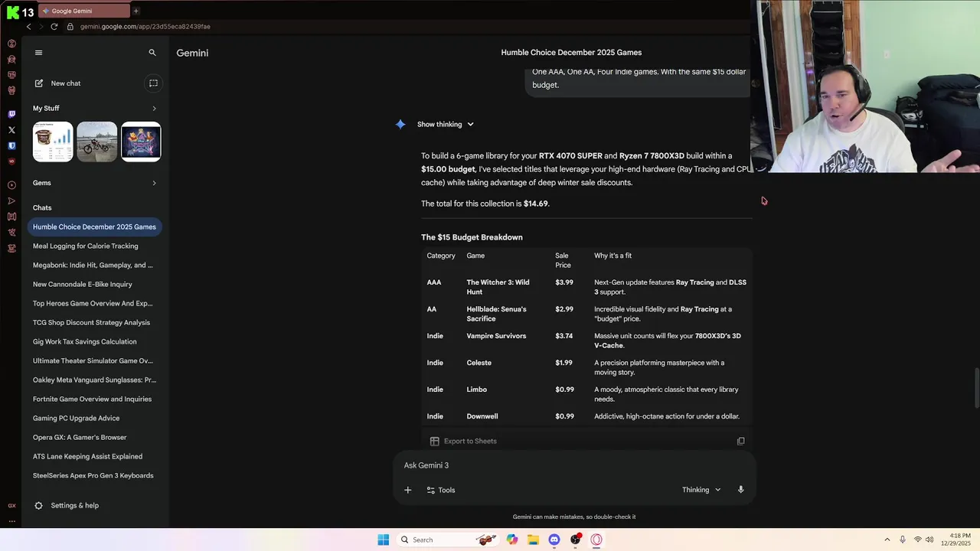The image size is (980, 551).
Task: Open ATS Lane Keeping Assist Explained chat
Action: click(94, 456)
